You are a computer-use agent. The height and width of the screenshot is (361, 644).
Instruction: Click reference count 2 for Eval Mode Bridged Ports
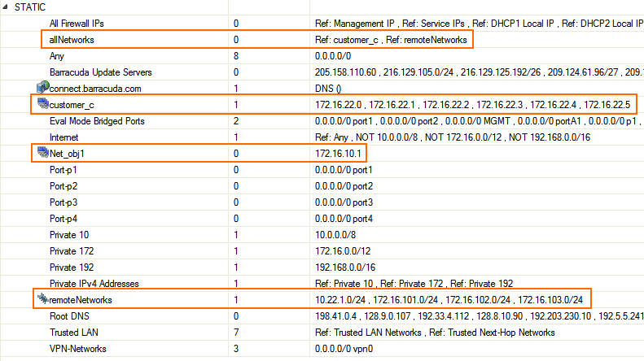tap(236, 121)
